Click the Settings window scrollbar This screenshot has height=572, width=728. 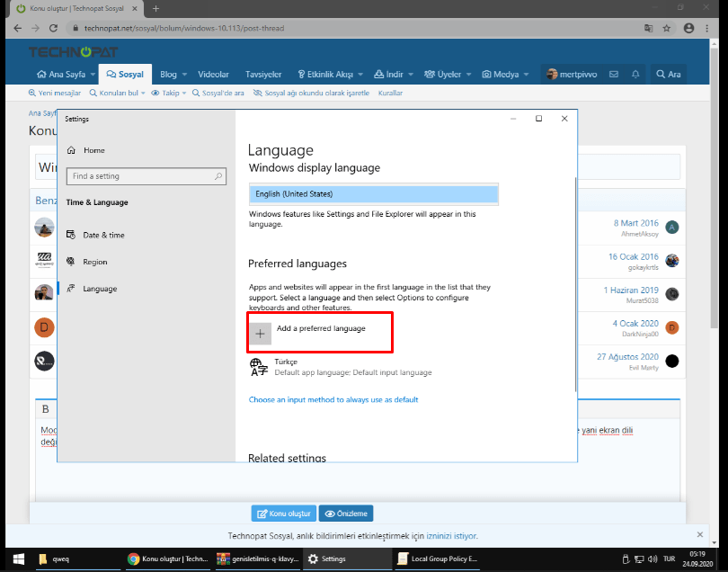coord(575,284)
